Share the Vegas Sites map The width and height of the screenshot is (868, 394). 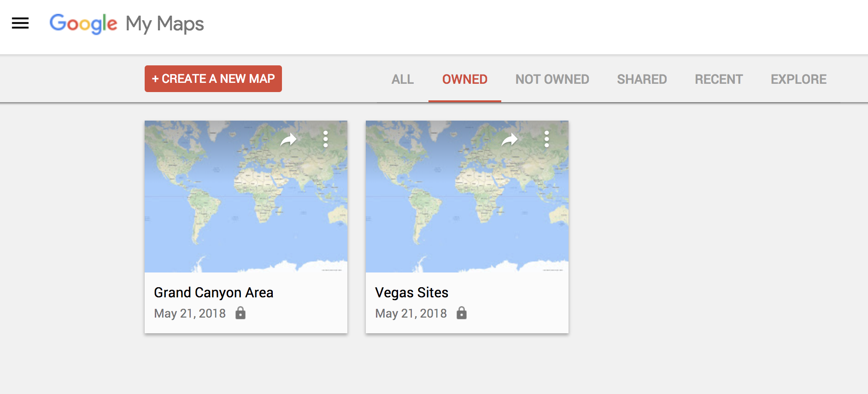[510, 139]
